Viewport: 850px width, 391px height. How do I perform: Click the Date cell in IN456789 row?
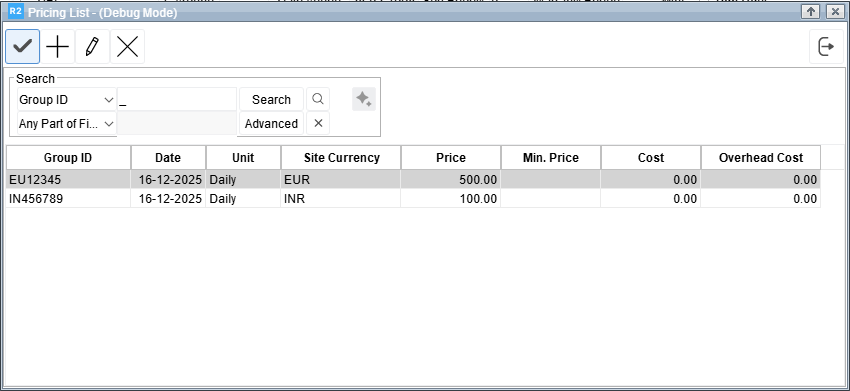168,198
